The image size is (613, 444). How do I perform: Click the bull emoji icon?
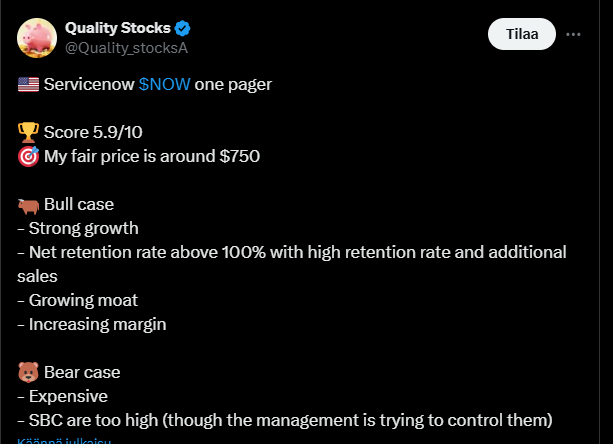[28, 204]
